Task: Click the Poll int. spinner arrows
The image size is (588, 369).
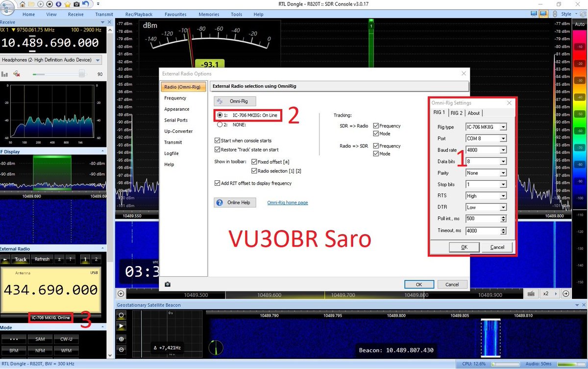Action: (x=503, y=219)
